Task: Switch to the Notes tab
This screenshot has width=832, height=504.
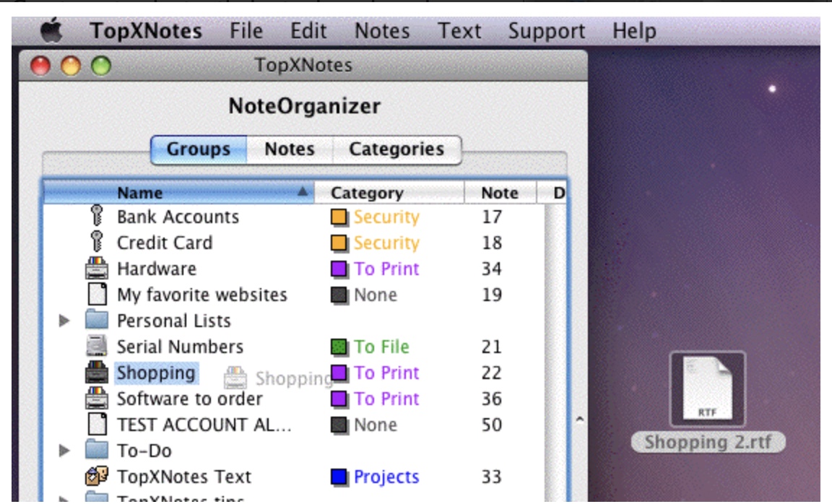Action: (289, 149)
